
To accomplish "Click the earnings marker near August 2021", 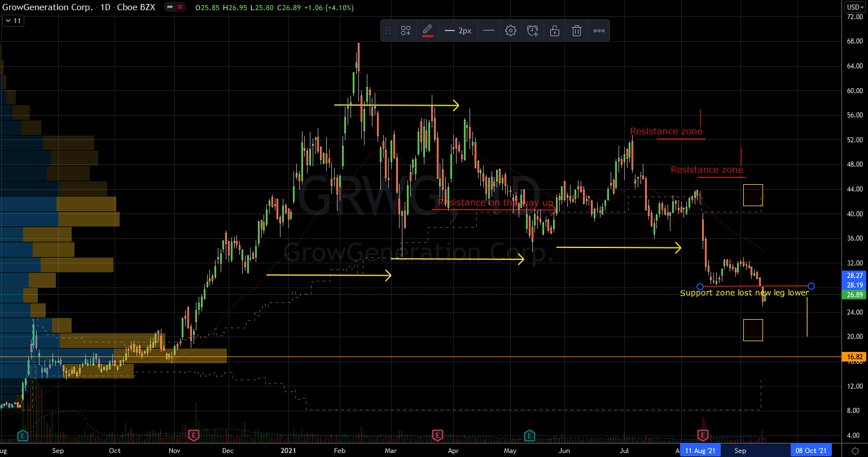I will [x=703, y=435].
